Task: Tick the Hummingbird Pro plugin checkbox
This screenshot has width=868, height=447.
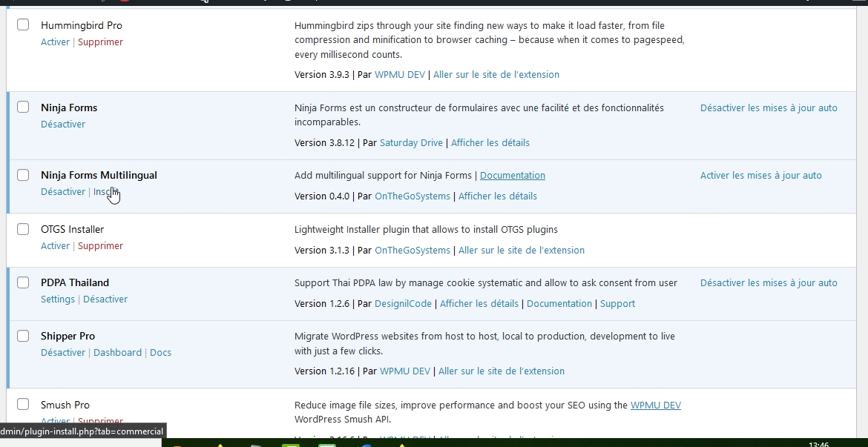Action: [23, 25]
